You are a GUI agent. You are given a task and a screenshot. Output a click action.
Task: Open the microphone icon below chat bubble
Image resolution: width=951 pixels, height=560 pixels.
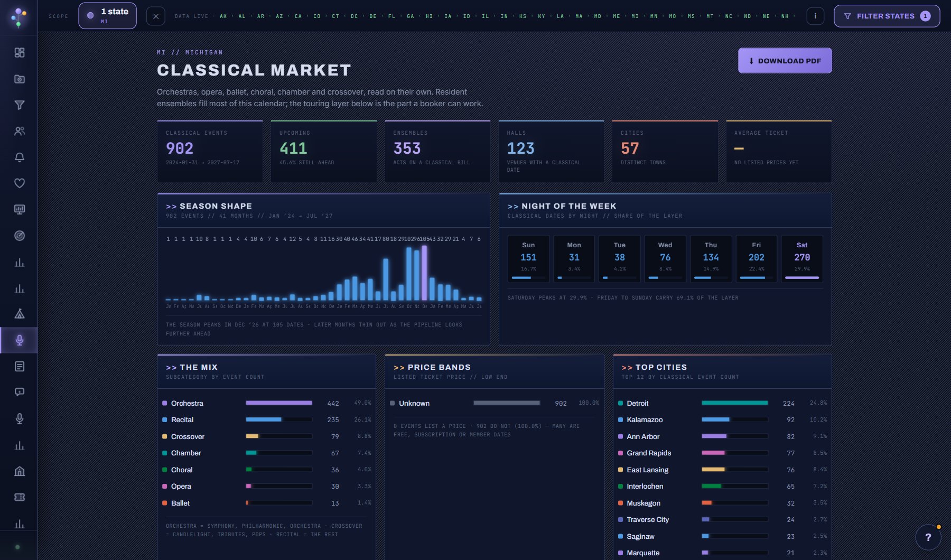pos(20,418)
